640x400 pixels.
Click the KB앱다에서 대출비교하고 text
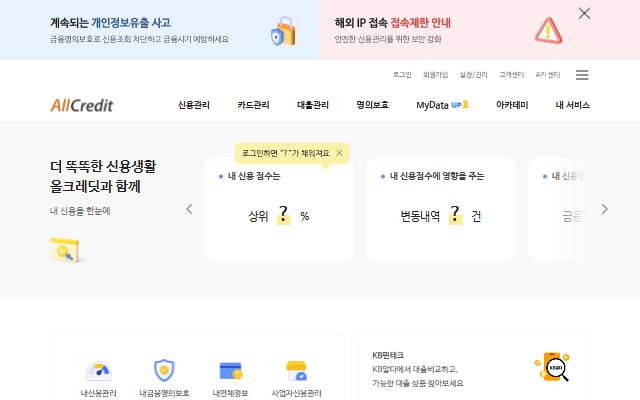click(x=415, y=369)
